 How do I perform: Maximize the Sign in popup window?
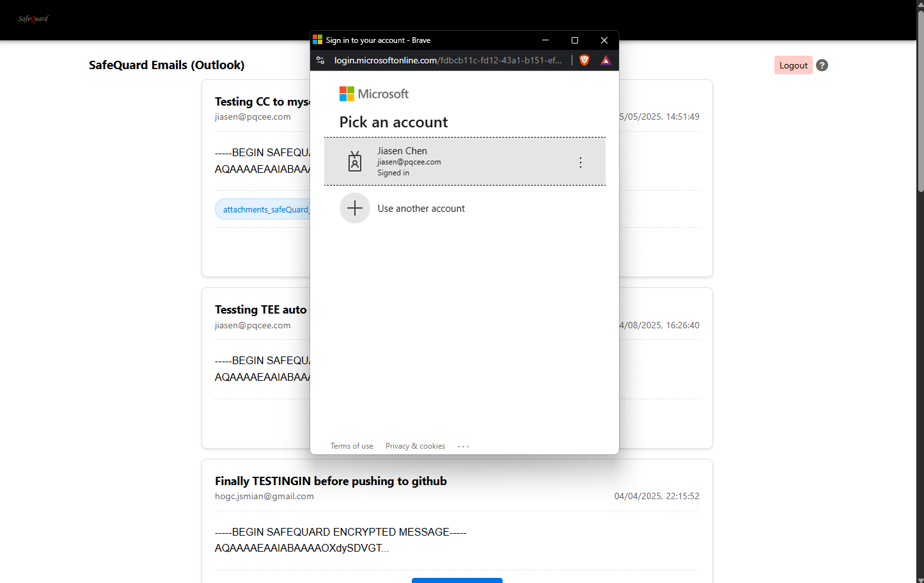[x=575, y=40]
